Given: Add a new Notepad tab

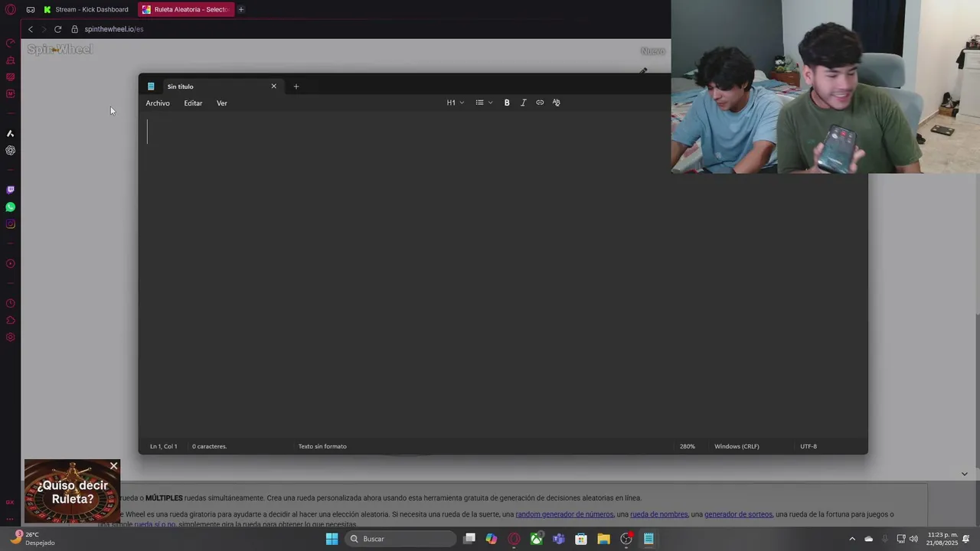Looking at the screenshot, I should [x=296, y=86].
